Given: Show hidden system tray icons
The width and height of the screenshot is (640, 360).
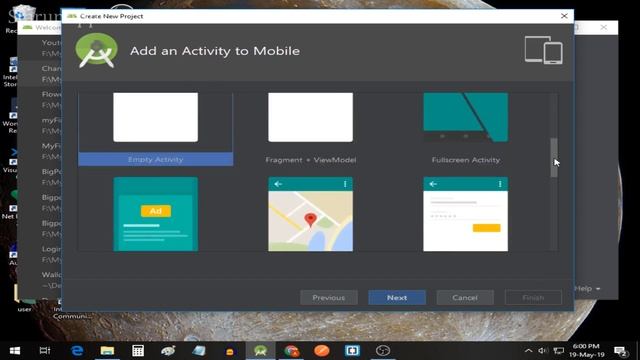Looking at the screenshot, I should (x=528, y=351).
